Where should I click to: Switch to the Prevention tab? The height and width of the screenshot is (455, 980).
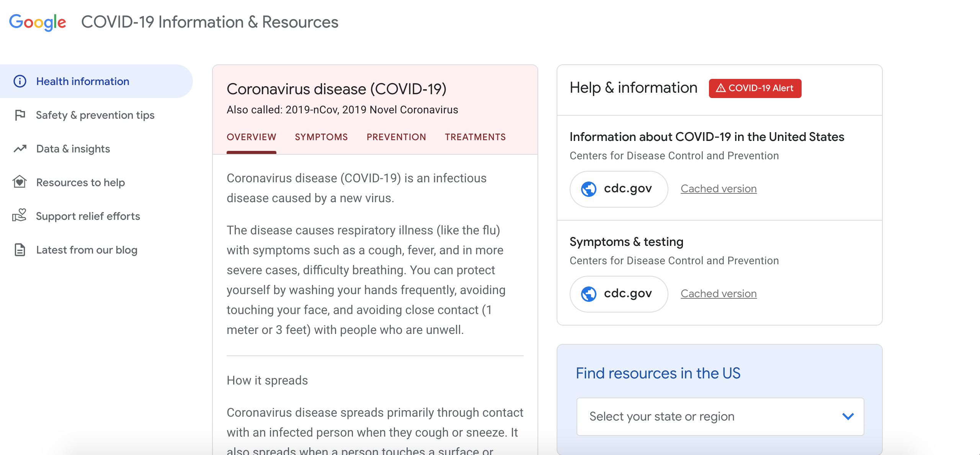(x=396, y=137)
